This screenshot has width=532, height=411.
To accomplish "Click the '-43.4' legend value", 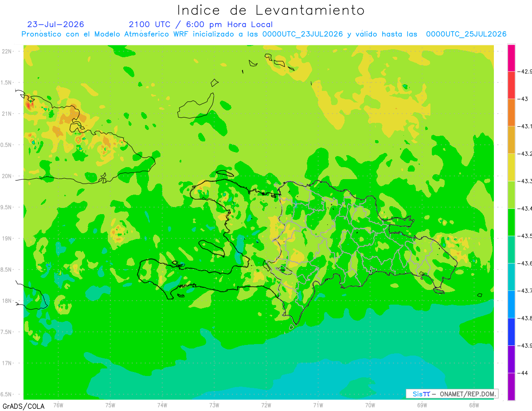I will point(525,208).
